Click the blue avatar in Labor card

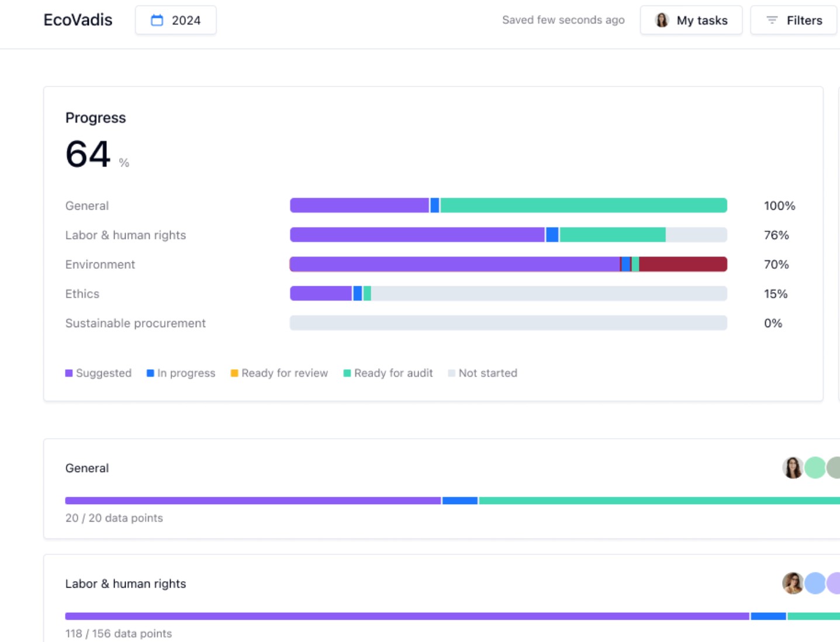pos(815,584)
